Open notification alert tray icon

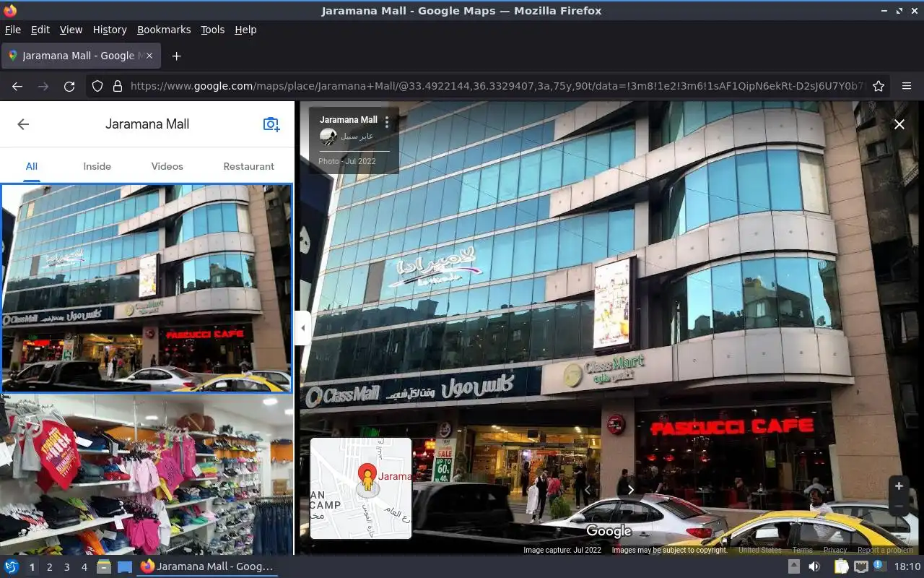pyautogui.click(x=879, y=567)
